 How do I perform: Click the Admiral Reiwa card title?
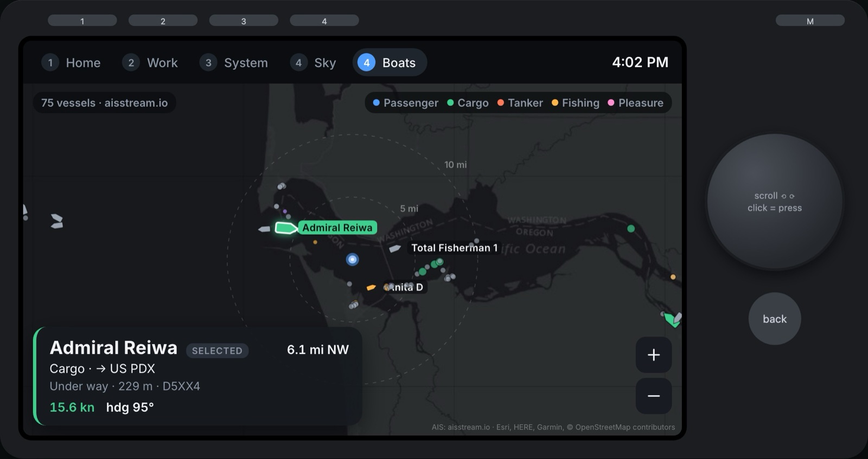pyautogui.click(x=113, y=347)
